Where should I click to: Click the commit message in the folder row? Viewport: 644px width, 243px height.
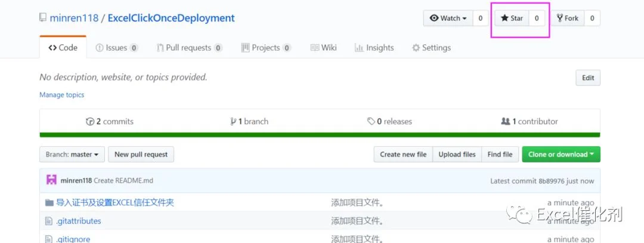click(358, 203)
